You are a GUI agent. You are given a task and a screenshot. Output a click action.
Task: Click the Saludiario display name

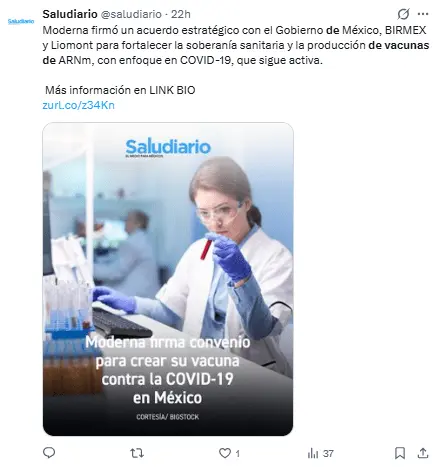(70, 14)
